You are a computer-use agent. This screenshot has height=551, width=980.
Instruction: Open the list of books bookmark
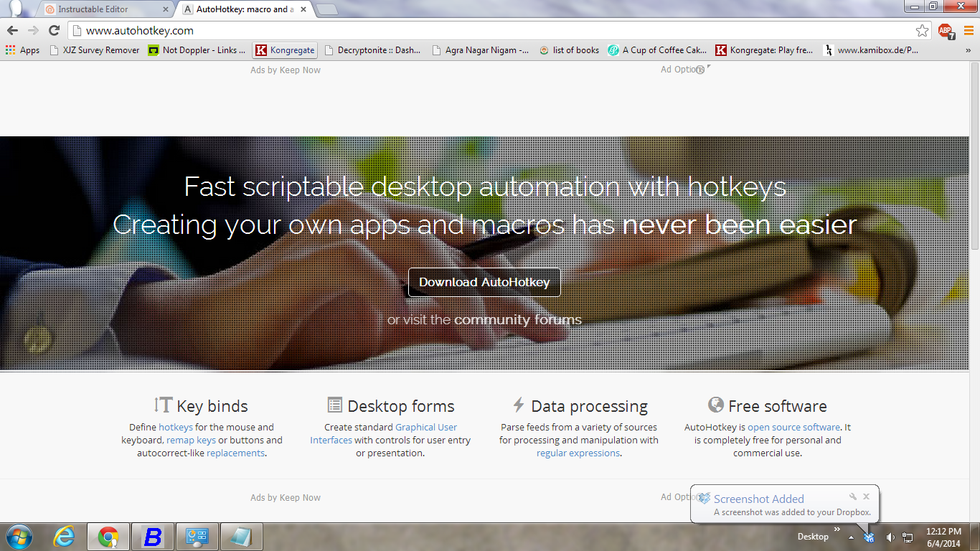coord(570,50)
